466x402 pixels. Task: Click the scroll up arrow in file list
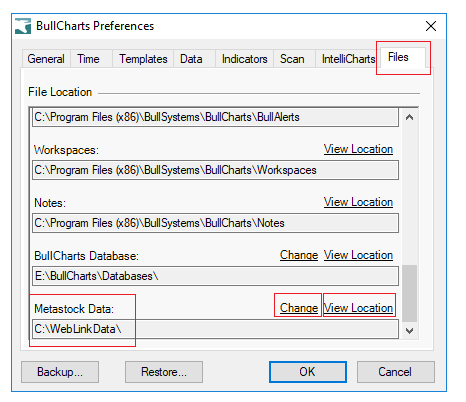pos(410,117)
